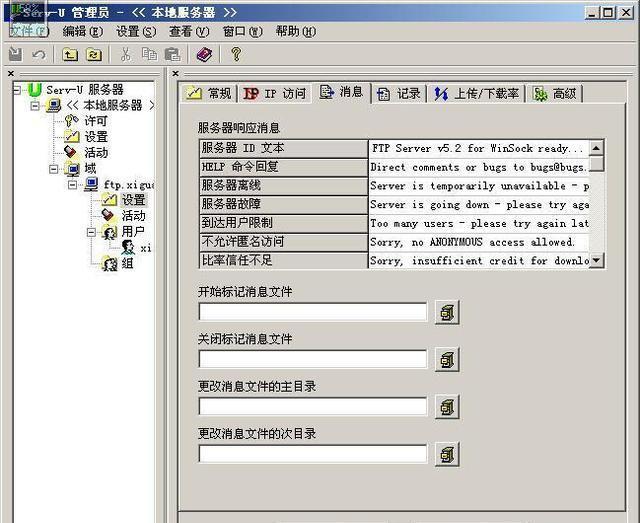
Task: Click the 更改消息文件的主目录 input field
Action: click(x=313, y=407)
